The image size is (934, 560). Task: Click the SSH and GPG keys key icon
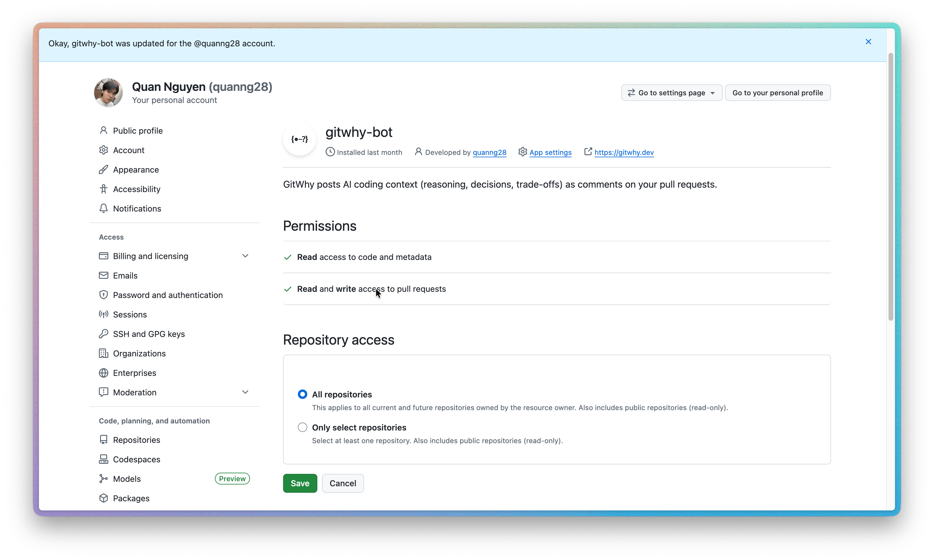(103, 334)
